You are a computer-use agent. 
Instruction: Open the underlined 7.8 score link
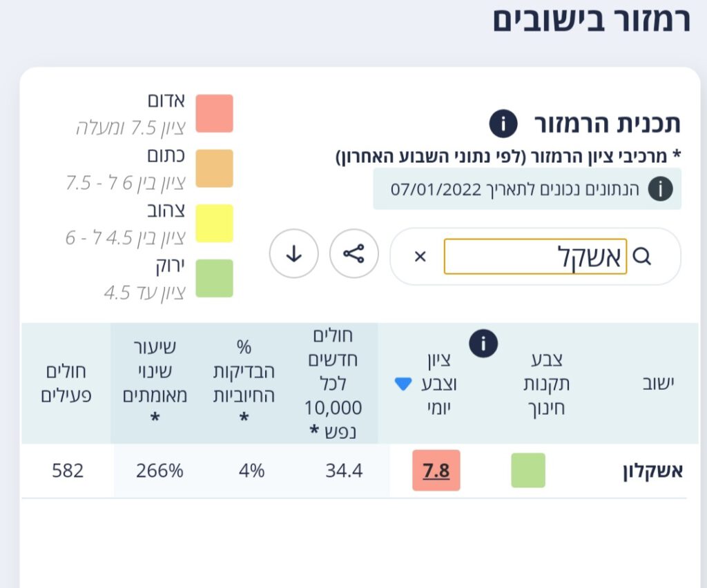tap(436, 471)
